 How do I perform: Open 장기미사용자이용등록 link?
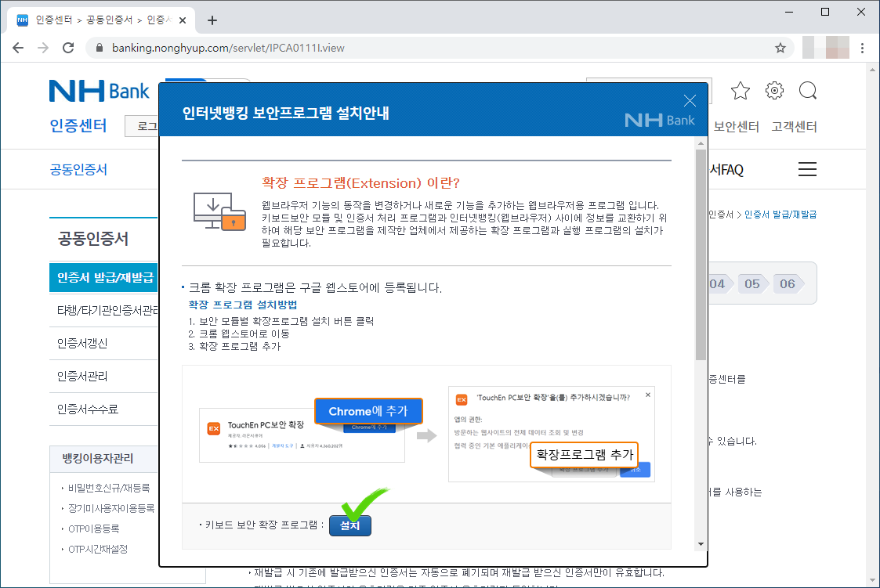111,508
